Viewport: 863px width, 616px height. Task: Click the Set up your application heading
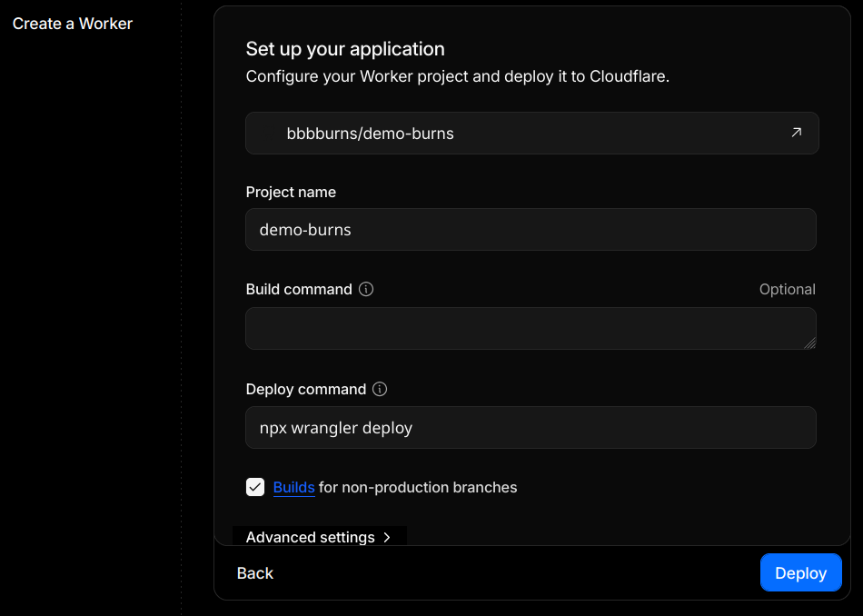tap(345, 49)
